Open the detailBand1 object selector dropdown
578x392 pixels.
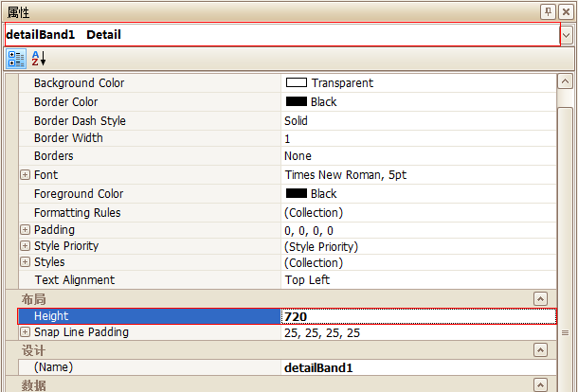pyautogui.click(x=567, y=35)
